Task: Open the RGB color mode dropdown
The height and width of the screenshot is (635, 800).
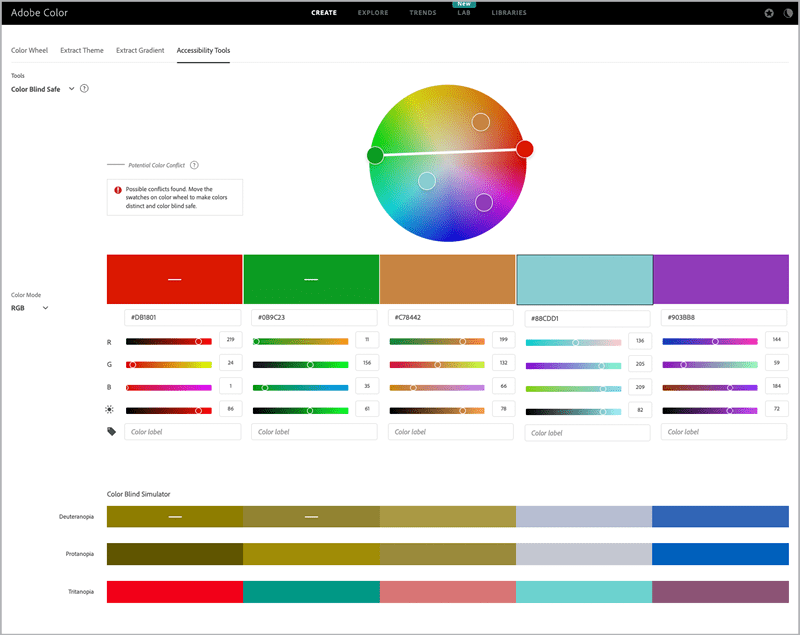Action: point(30,308)
